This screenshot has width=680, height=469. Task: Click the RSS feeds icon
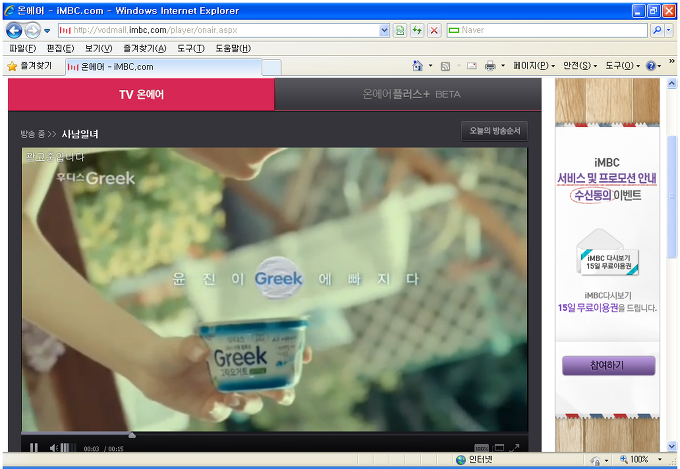(445, 66)
